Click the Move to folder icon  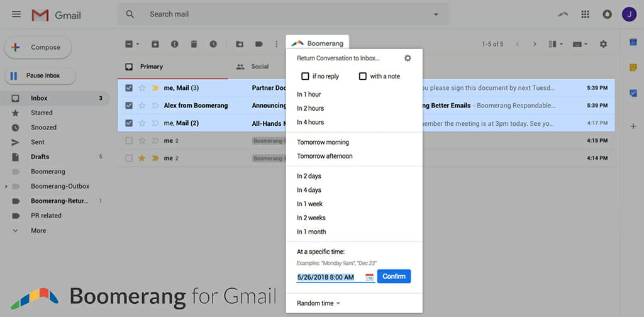click(240, 44)
